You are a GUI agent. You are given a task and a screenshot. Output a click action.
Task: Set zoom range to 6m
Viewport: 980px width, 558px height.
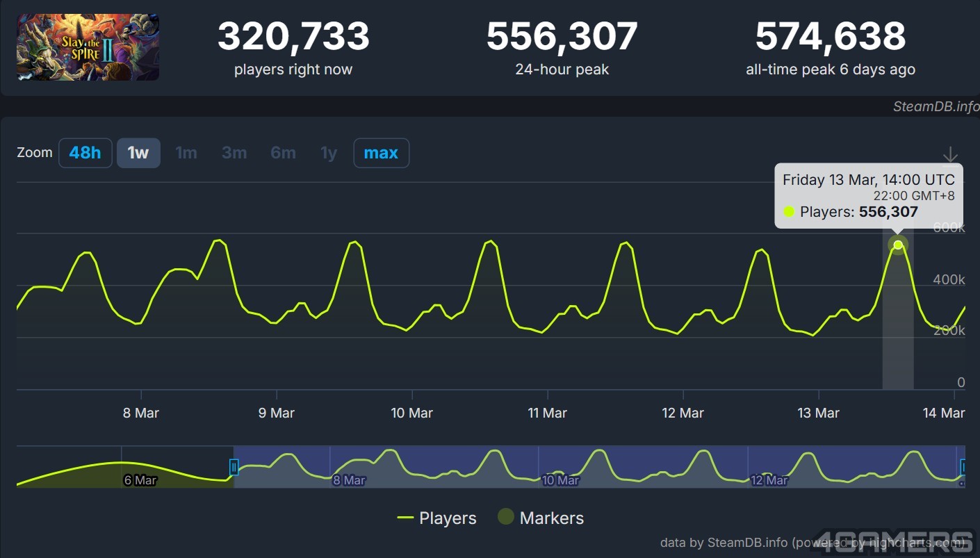pyautogui.click(x=283, y=153)
